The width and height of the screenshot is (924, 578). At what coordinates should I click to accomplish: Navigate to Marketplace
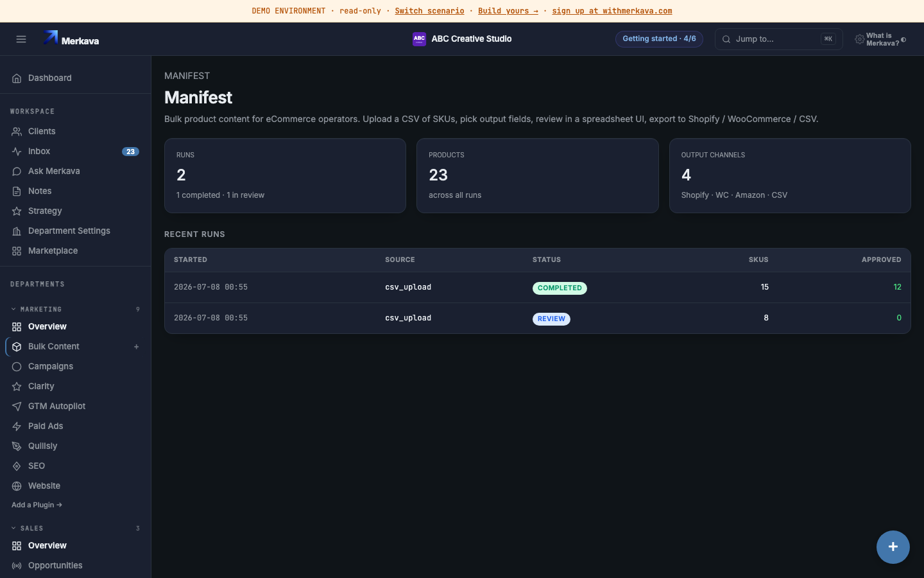pyautogui.click(x=76, y=251)
